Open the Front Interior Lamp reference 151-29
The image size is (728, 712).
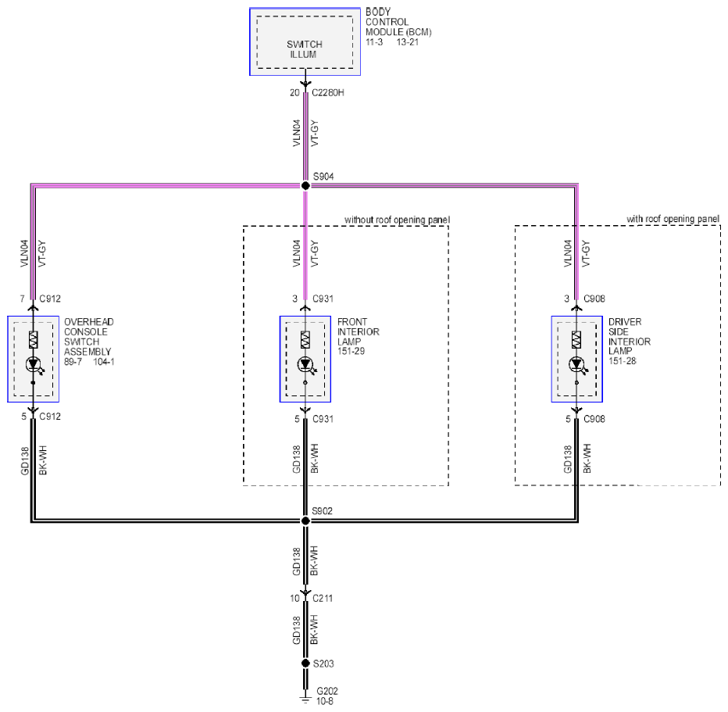[x=351, y=352]
